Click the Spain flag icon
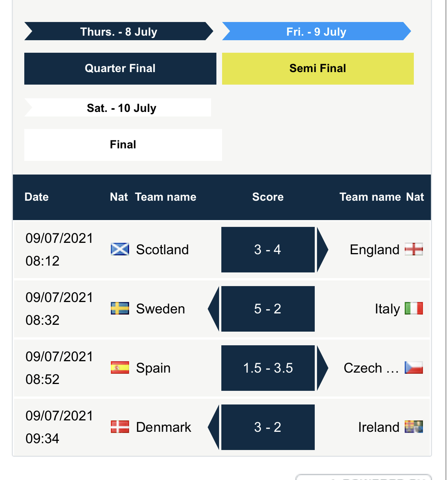This screenshot has width=448, height=480. click(x=120, y=368)
